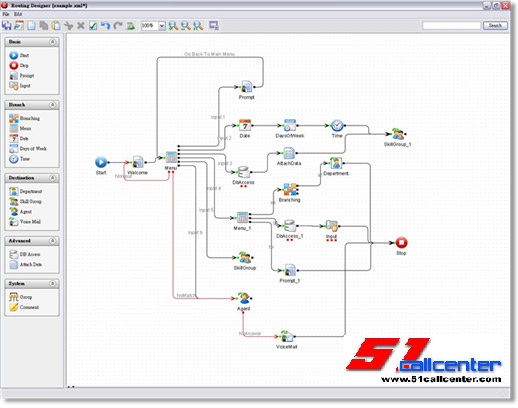Click the Search button
This screenshot has width=518, height=408.
tap(495, 25)
